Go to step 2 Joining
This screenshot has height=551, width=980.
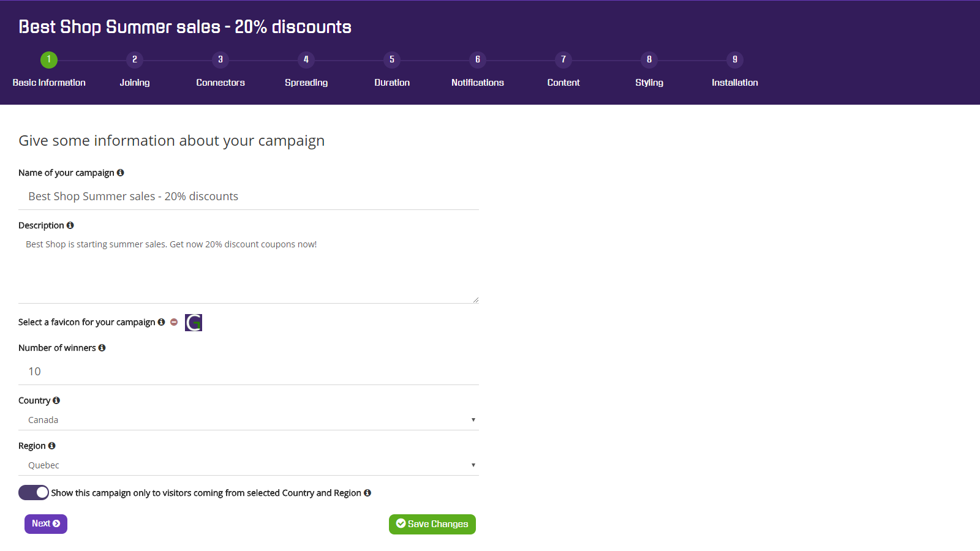[135, 69]
